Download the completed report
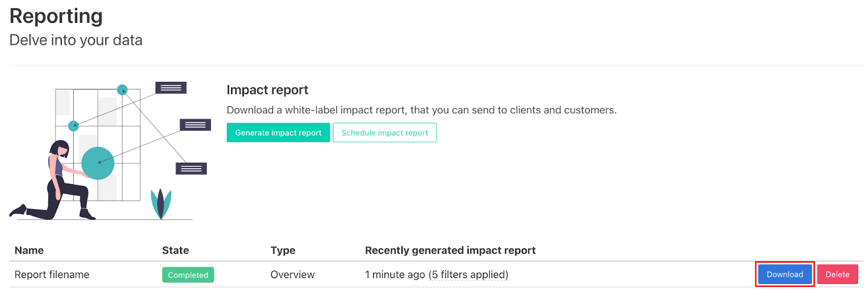 (784, 274)
